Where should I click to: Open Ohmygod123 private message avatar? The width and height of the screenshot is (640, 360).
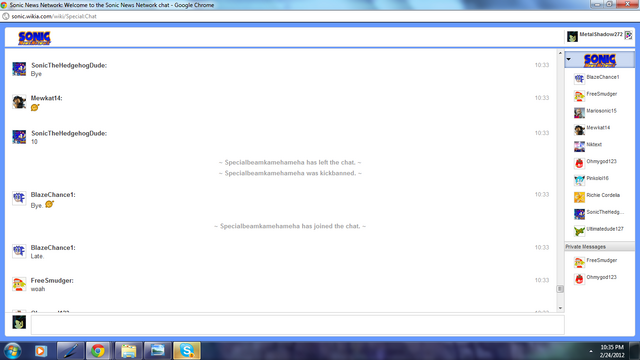click(x=579, y=279)
